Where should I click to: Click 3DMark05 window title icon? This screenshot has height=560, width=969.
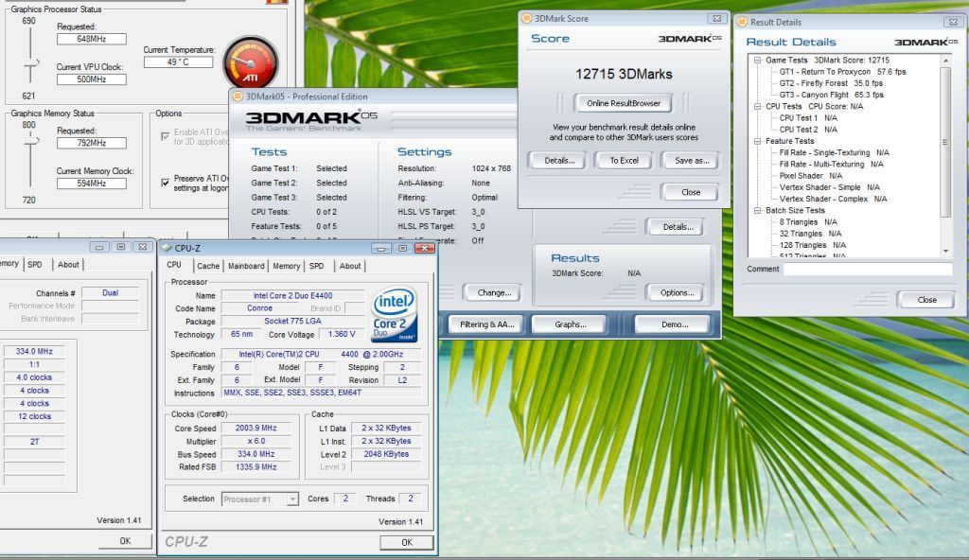tap(238, 96)
